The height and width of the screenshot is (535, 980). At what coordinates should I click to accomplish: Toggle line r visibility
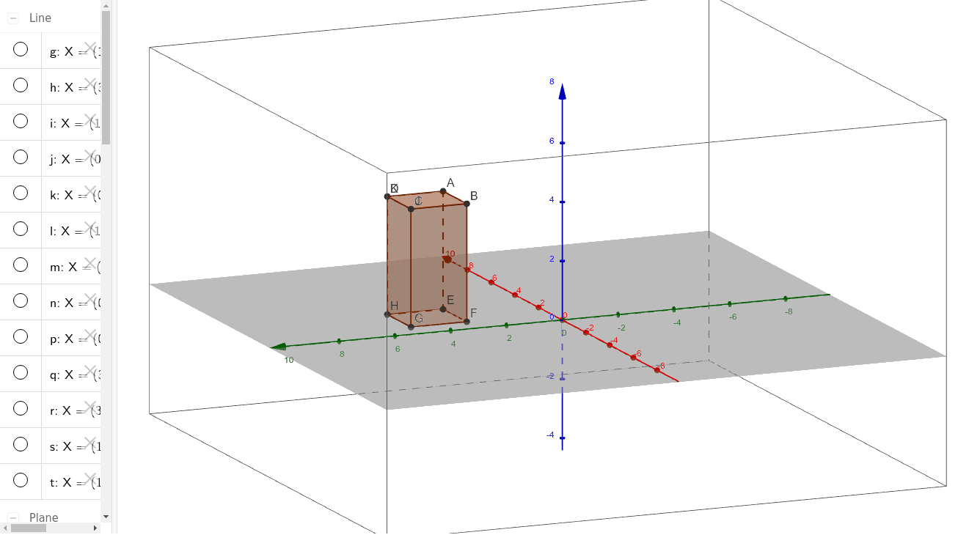pos(20,408)
